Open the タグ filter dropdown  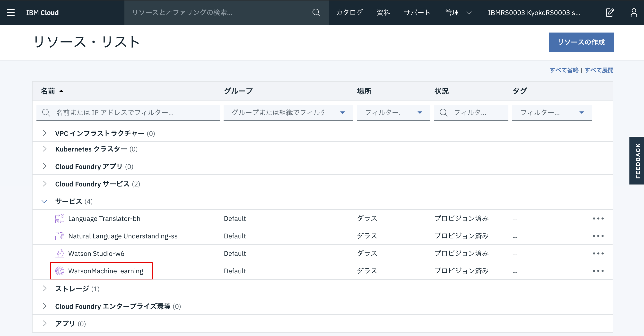click(x=552, y=113)
